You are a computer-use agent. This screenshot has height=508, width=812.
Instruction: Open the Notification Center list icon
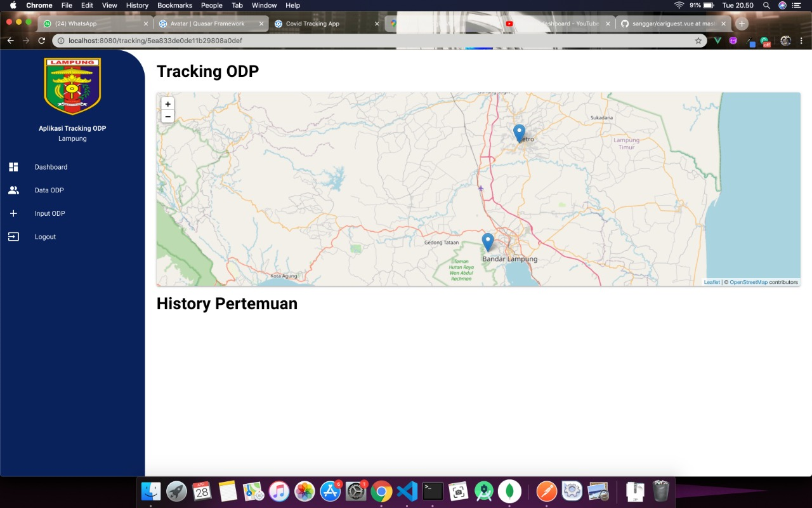(x=797, y=5)
